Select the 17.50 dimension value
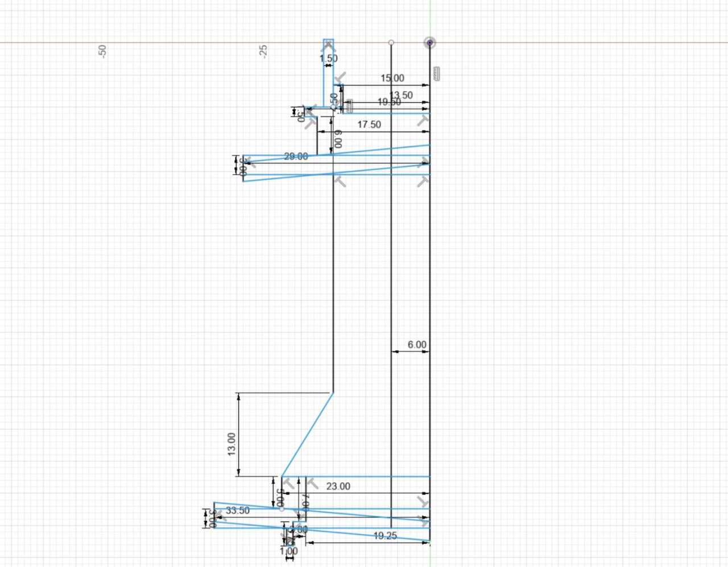728x567 pixels. coord(369,124)
